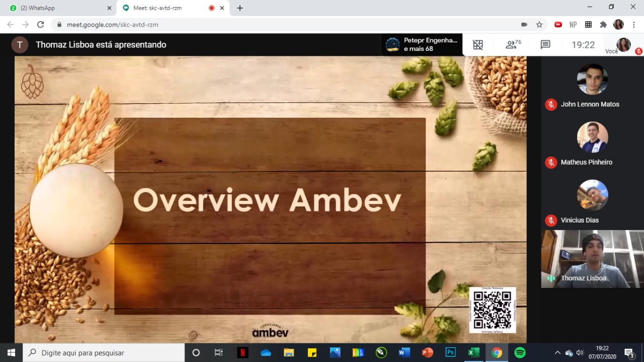Image resolution: width=644 pixels, height=362 pixels.
Task: Go back with browser back arrow
Action: [10, 24]
